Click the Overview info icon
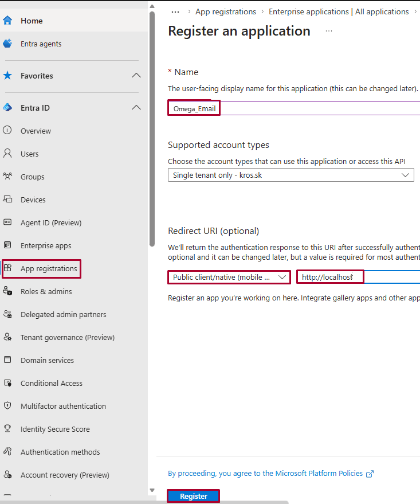 (x=7, y=130)
